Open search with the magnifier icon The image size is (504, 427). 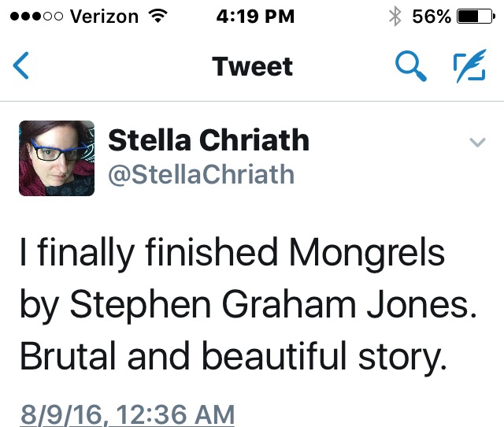(x=409, y=67)
